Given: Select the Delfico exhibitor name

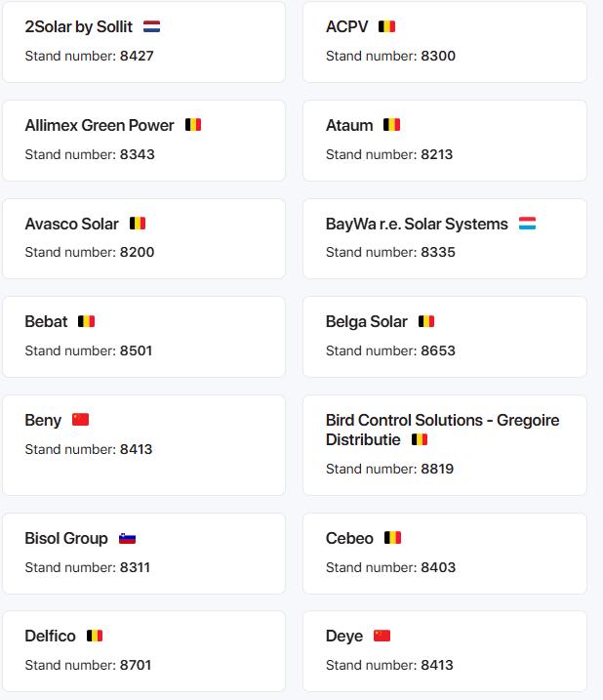Looking at the screenshot, I should [x=51, y=636].
